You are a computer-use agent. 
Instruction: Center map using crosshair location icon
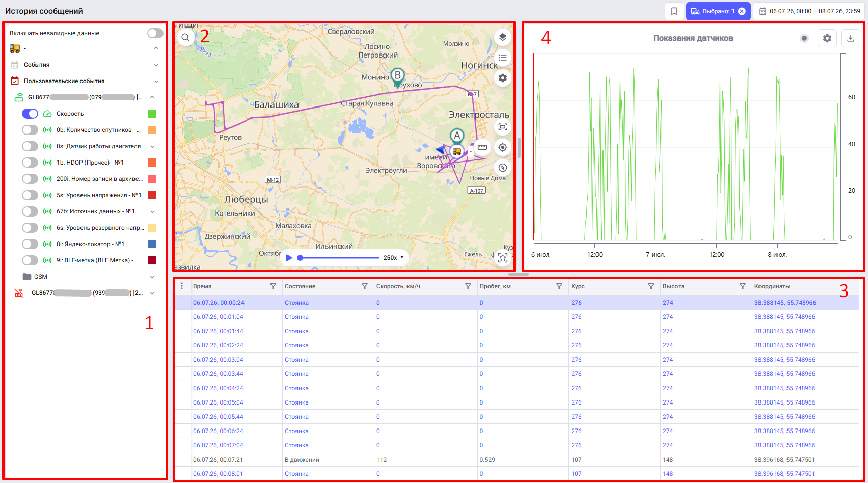[503, 147]
